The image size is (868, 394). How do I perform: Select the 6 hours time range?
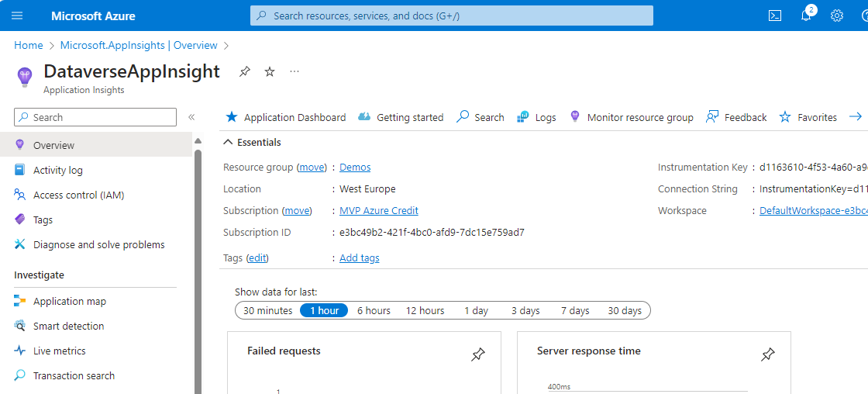pyautogui.click(x=374, y=310)
